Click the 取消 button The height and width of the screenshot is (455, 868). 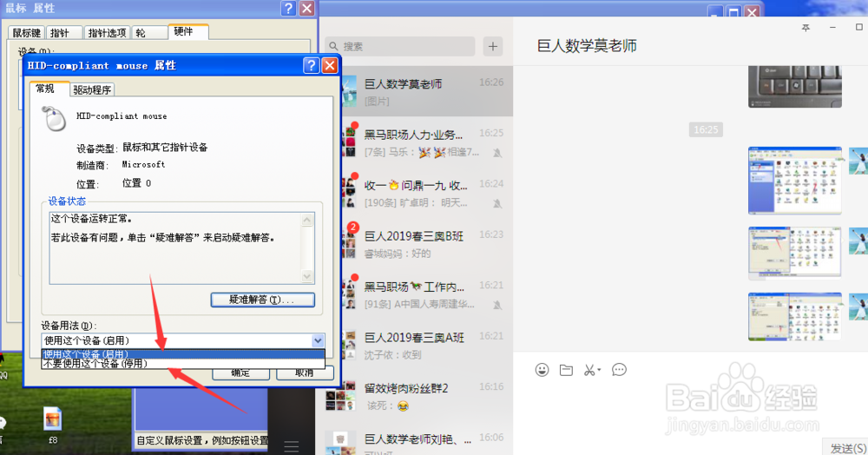click(x=305, y=373)
